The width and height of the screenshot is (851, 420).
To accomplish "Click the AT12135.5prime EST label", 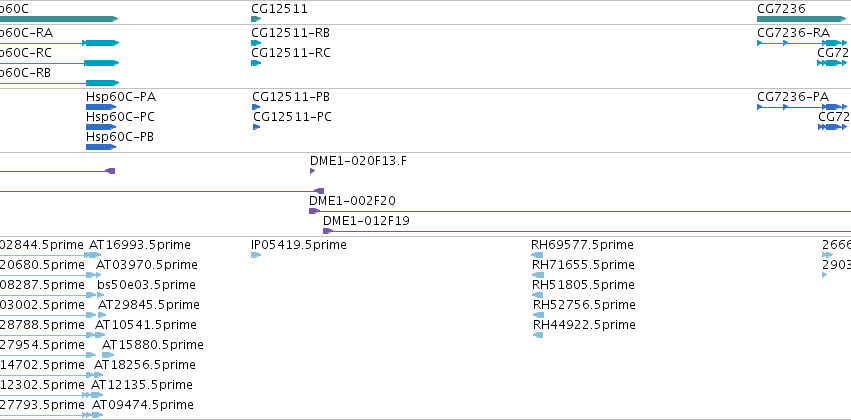I will click(x=142, y=385).
